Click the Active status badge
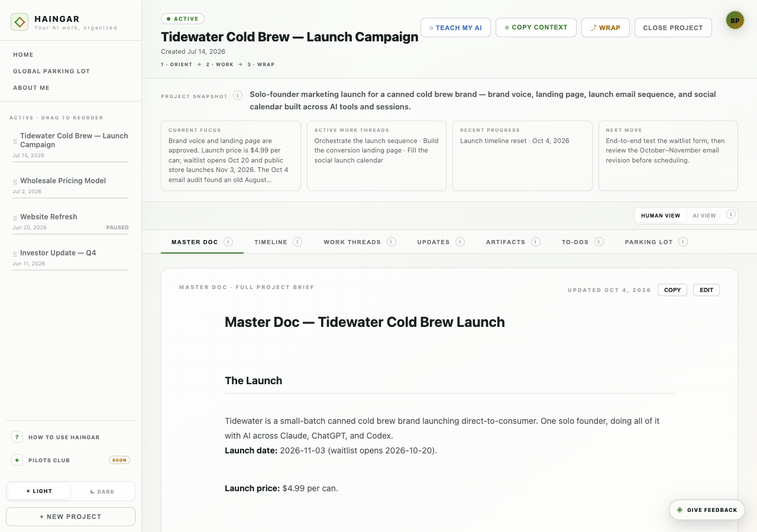Viewport: 757px width, 532px height. pyautogui.click(x=183, y=19)
